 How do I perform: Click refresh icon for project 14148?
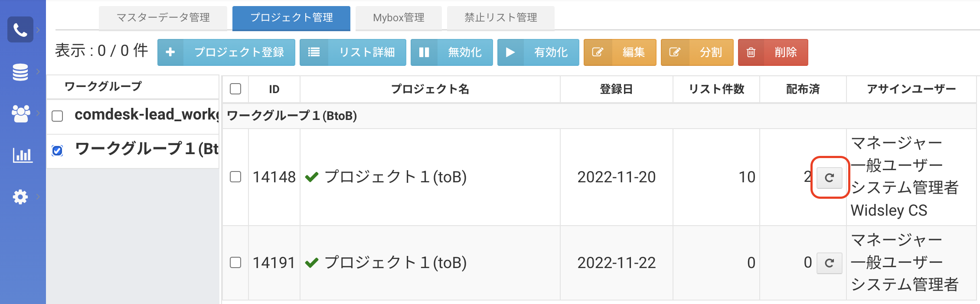tap(829, 178)
